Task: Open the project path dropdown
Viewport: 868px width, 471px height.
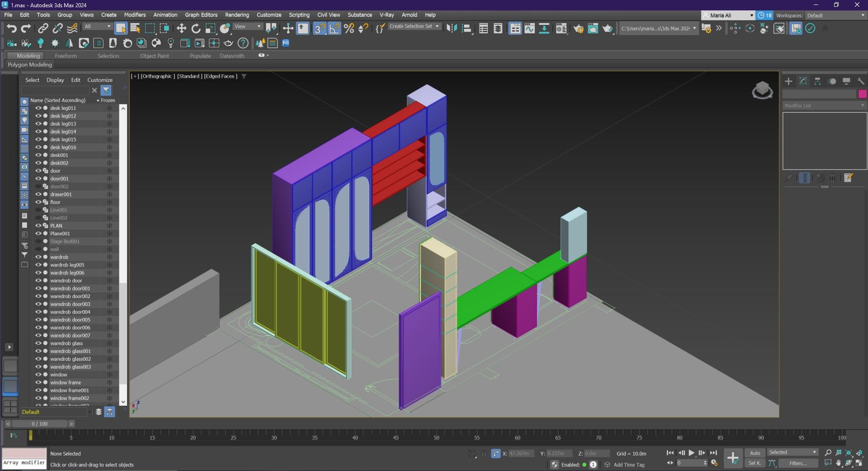Action: 658,29
